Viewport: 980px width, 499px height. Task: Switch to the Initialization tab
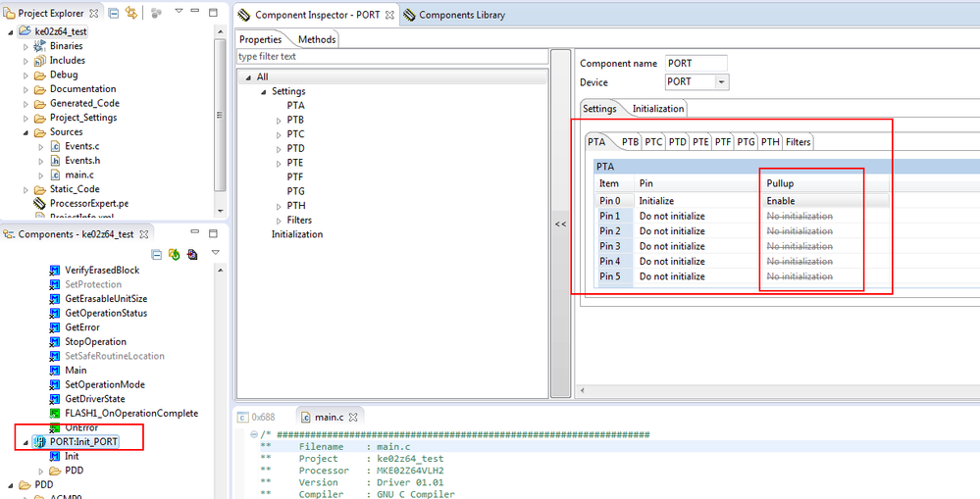click(x=658, y=108)
